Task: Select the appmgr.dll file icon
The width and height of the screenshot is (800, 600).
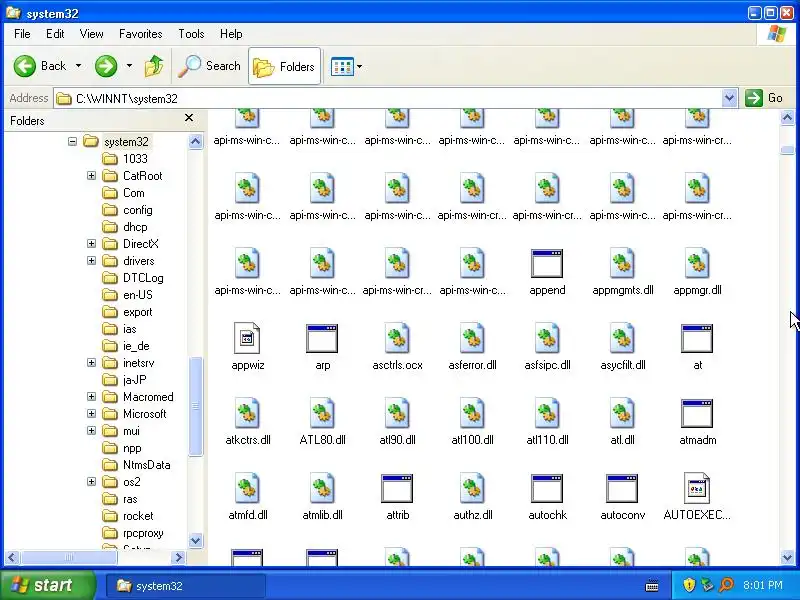Action: pyautogui.click(x=697, y=264)
